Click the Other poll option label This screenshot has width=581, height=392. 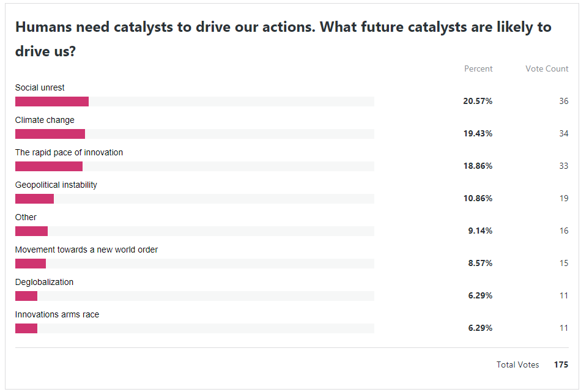coord(26,217)
